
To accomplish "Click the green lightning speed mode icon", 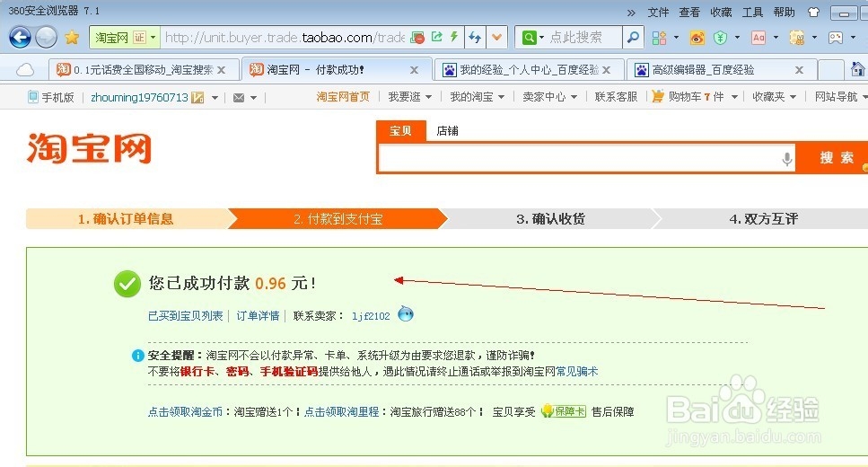I will click(x=454, y=37).
